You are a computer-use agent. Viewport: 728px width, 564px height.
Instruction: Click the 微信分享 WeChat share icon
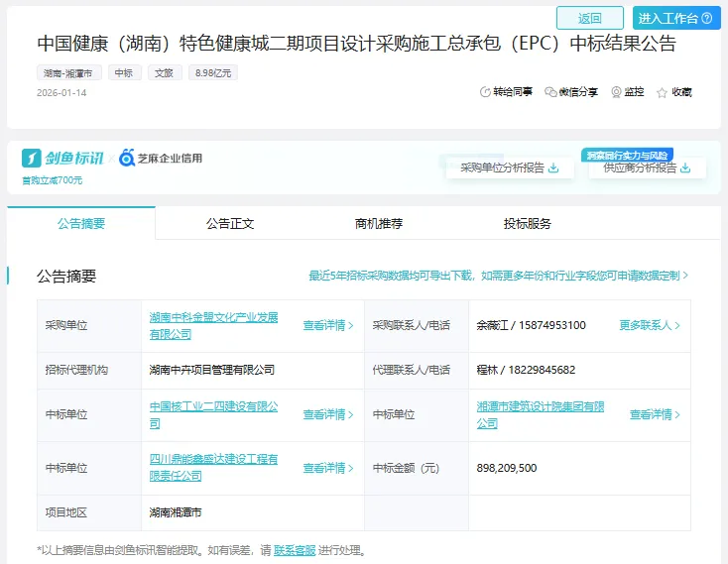point(550,92)
